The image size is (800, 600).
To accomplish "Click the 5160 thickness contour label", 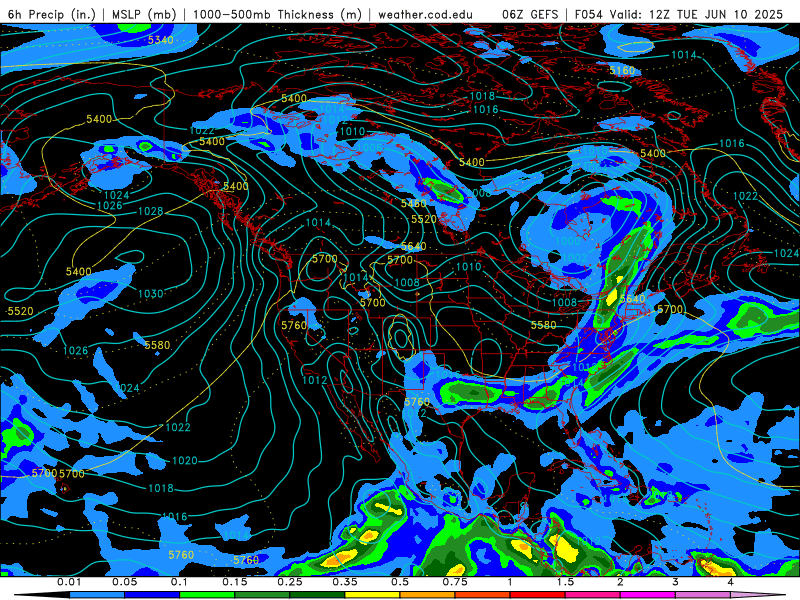I will point(622,70).
